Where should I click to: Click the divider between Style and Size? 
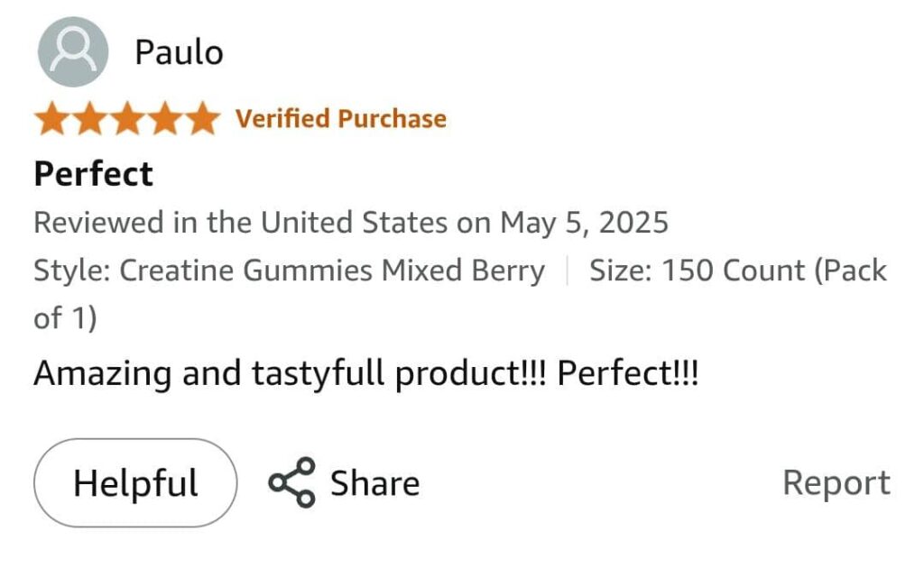coord(568,270)
